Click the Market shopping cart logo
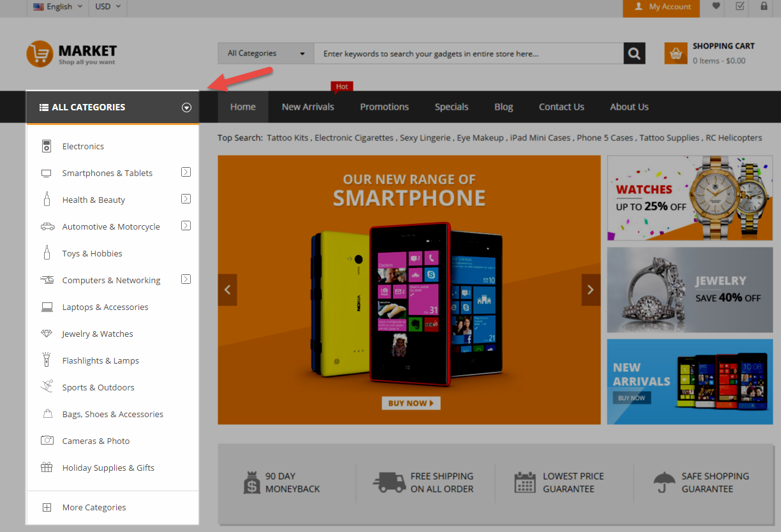781x532 pixels. [39, 54]
